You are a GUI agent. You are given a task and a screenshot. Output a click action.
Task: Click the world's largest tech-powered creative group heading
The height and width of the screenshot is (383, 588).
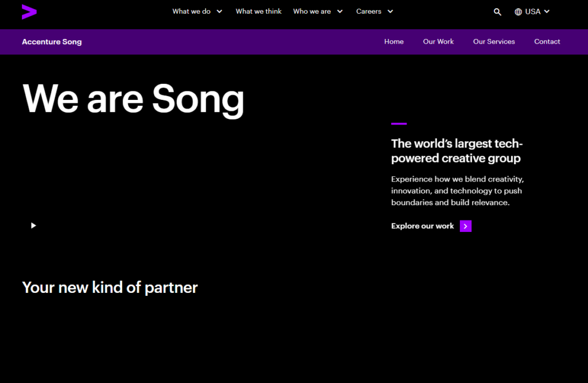point(457,151)
